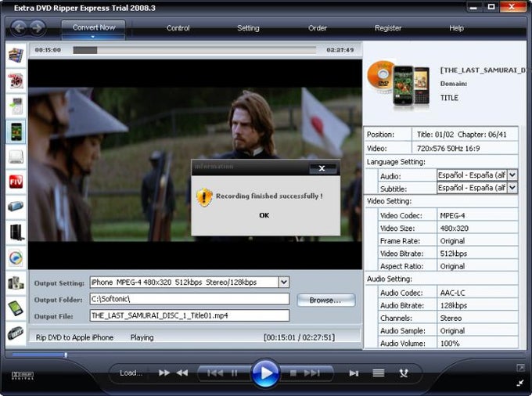Click the Rip DVD to Apple iPhone status

pos(74,337)
